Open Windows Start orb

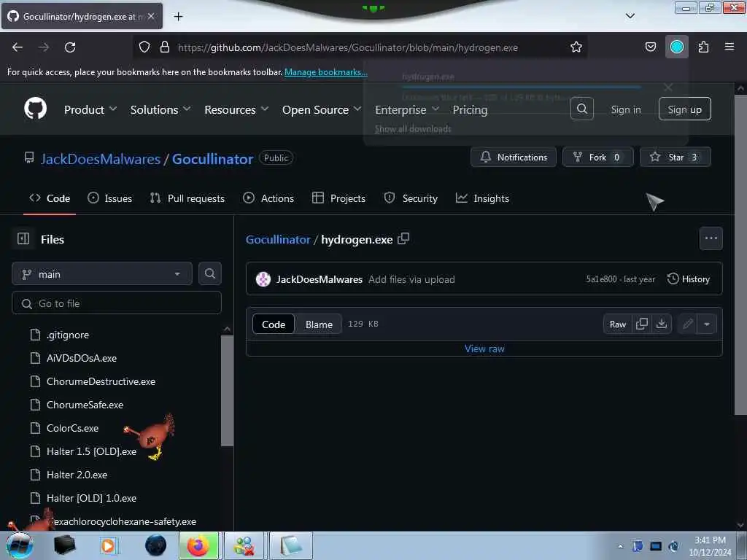click(x=20, y=545)
